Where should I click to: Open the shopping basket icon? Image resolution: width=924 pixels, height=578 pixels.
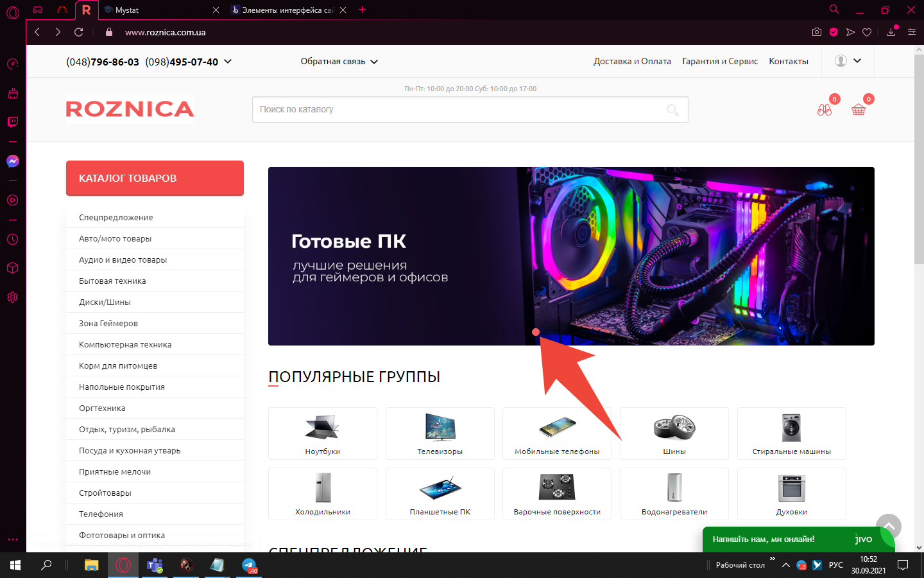click(858, 110)
